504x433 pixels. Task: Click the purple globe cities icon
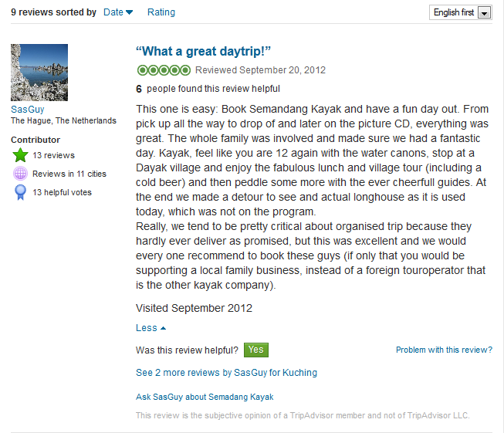20,174
